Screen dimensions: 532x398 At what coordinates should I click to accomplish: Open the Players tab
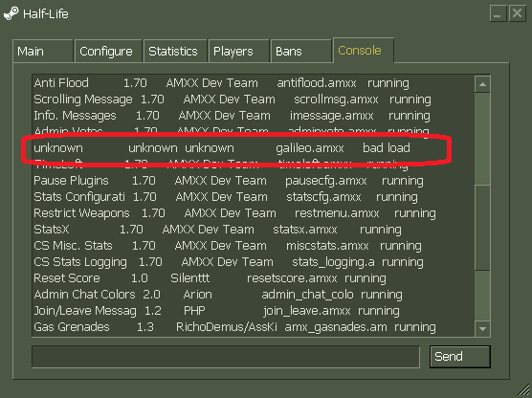coord(239,52)
